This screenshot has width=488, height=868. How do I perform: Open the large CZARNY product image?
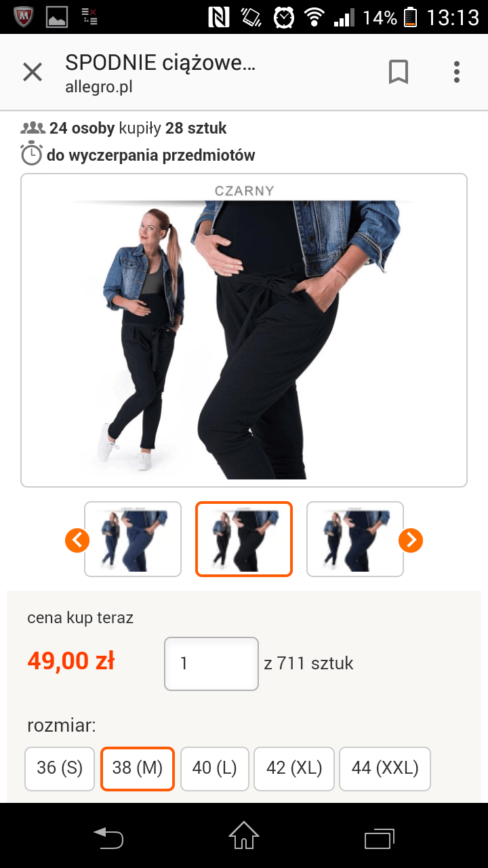click(244, 330)
